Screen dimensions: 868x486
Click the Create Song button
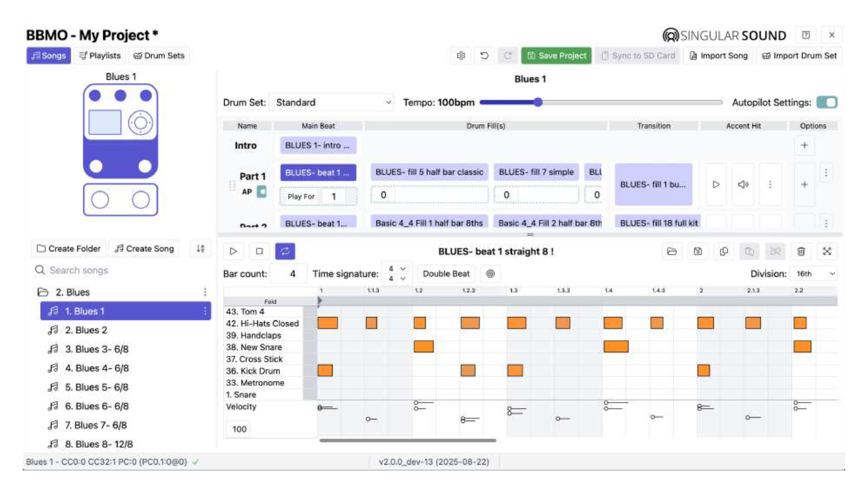click(144, 248)
